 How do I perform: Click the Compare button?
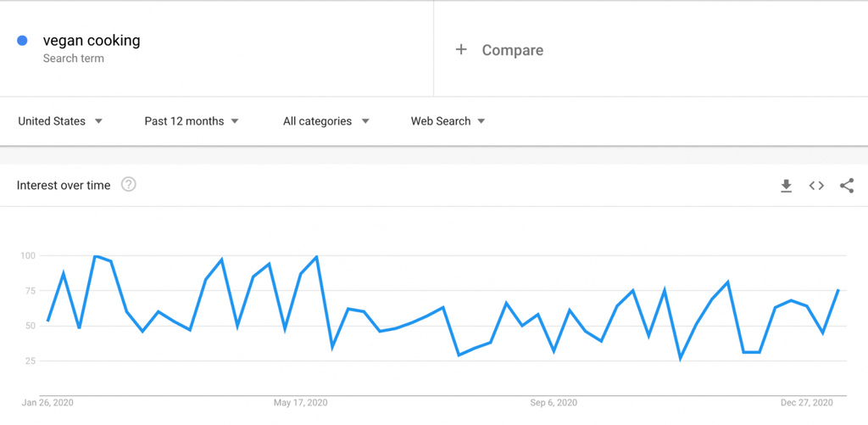click(x=499, y=50)
